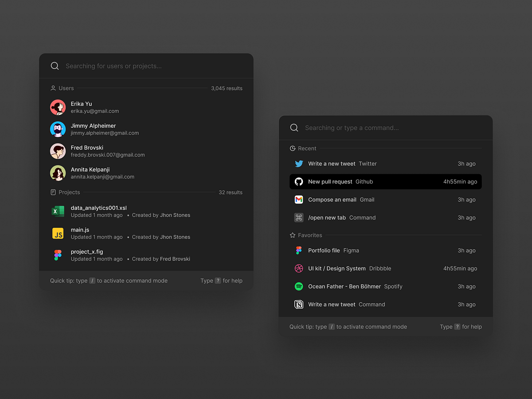Select Jimmy Alpheimer's blue avatar

(58, 129)
